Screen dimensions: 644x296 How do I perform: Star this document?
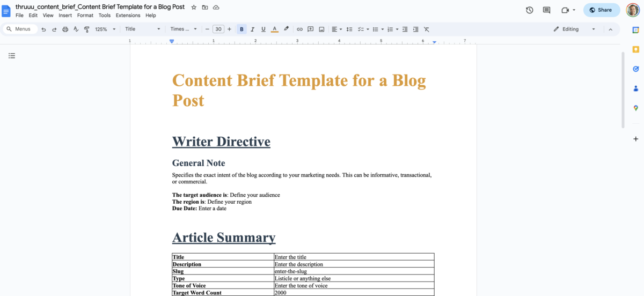(194, 7)
